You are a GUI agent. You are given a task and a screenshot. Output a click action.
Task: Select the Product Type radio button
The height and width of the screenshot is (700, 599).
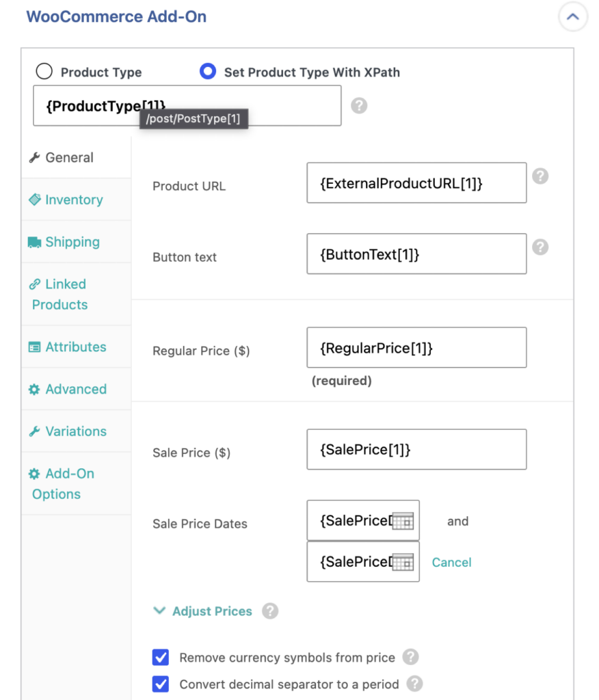click(44, 71)
